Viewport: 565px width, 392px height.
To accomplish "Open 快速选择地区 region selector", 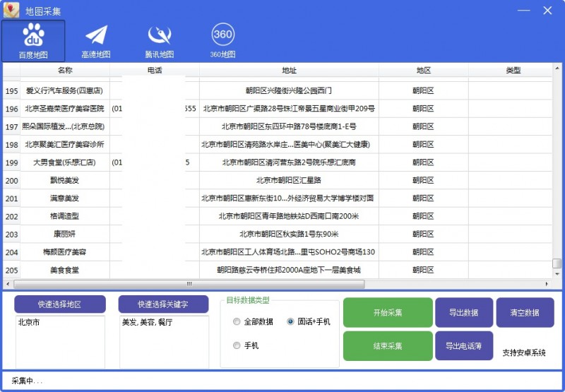I will point(60,304).
